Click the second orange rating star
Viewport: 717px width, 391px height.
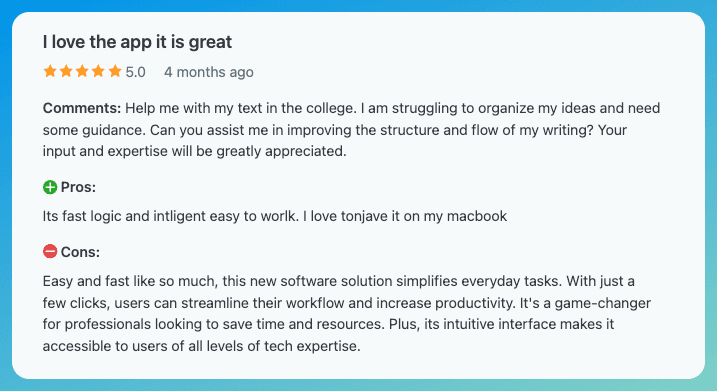[x=66, y=71]
